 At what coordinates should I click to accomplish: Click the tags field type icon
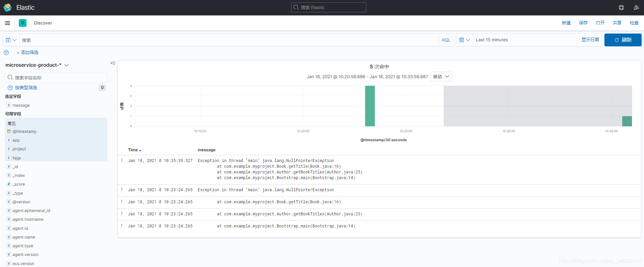coord(9,158)
